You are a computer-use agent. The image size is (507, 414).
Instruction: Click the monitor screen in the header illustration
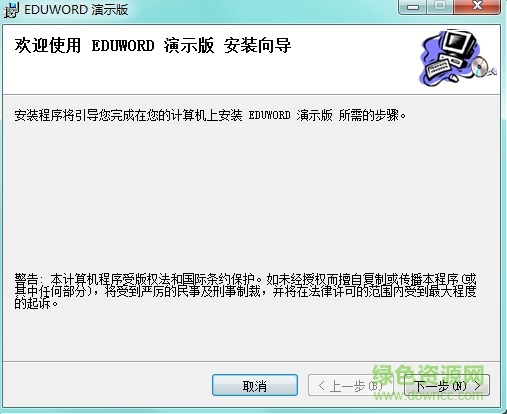click(x=459, y=40)
